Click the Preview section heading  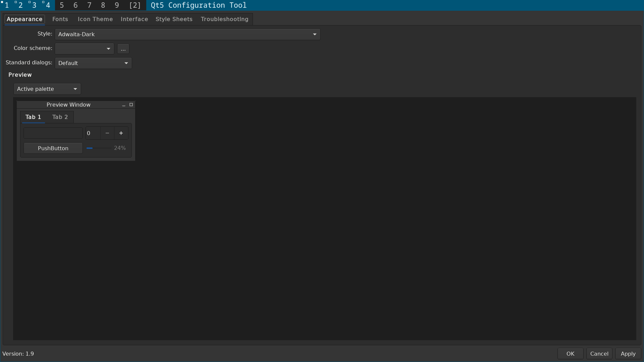click(x=20, y=75)
